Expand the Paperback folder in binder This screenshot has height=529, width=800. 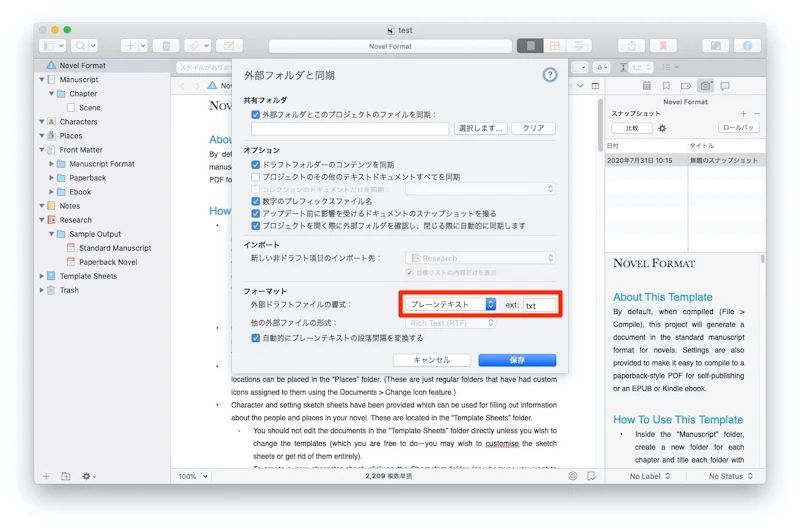(52, 178)
